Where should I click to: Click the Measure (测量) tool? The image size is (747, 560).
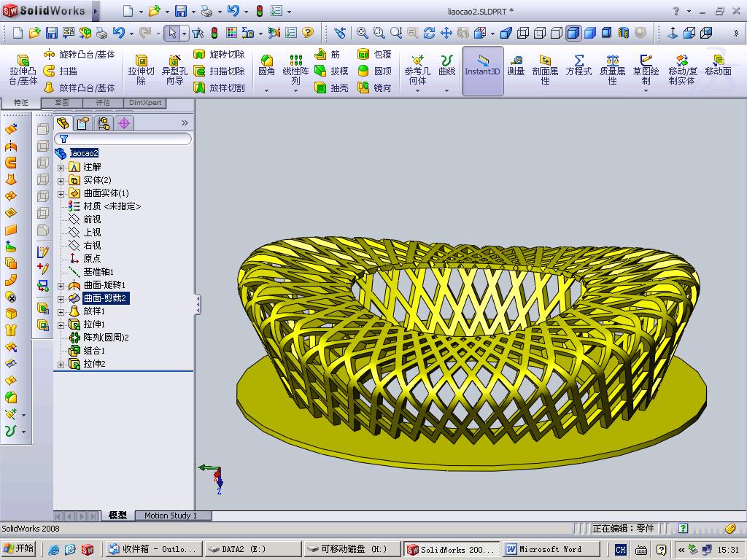coord(516,66)
